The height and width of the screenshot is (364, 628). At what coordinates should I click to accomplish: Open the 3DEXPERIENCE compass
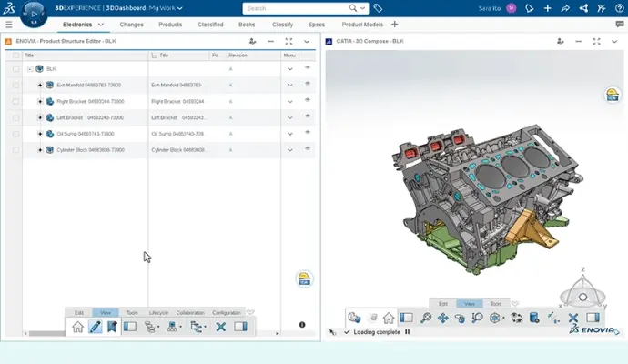click(x=34, y=15)
